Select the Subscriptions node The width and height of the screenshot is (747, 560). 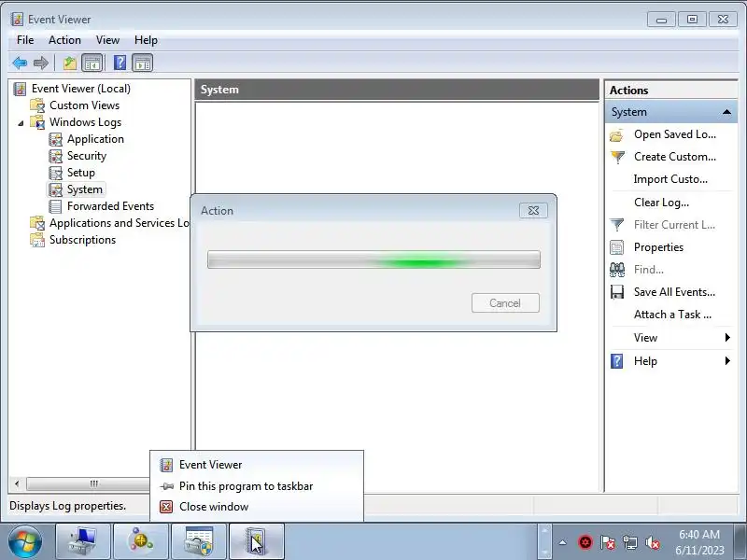point(82,240)
